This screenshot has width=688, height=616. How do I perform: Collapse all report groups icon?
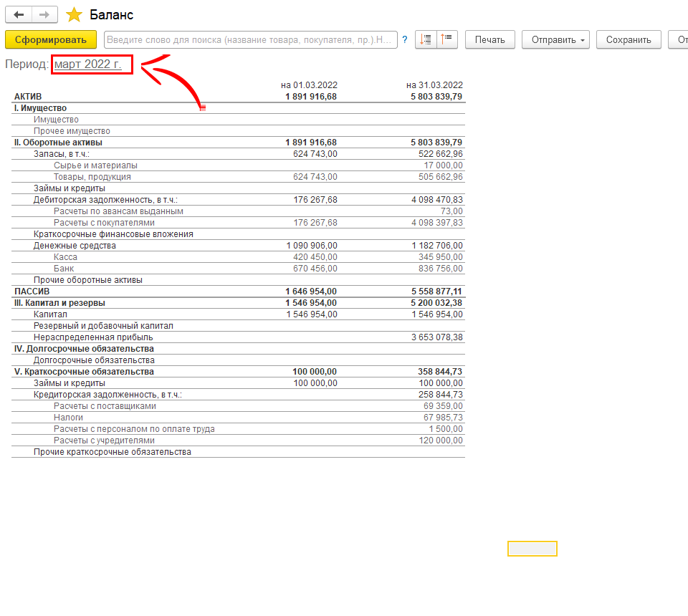448,40
